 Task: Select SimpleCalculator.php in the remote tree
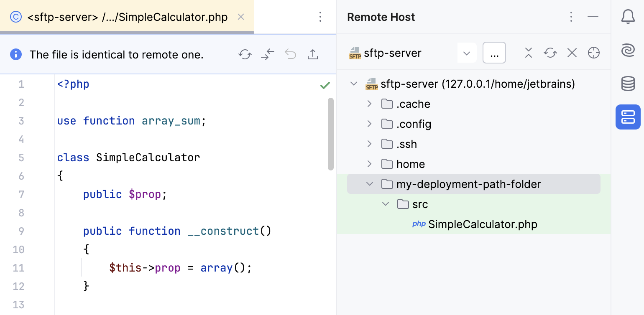point(483,224)
